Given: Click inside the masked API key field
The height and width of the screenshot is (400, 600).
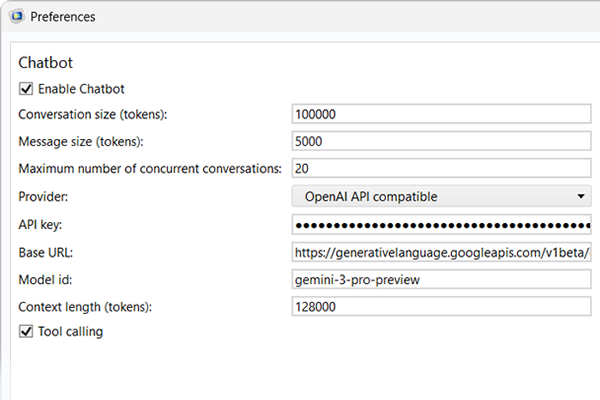Looking at the screenshot, I should (x=442, y=225).
